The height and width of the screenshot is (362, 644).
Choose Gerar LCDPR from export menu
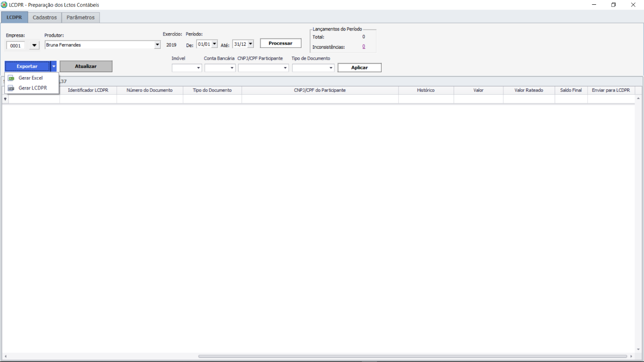point(32,88)
